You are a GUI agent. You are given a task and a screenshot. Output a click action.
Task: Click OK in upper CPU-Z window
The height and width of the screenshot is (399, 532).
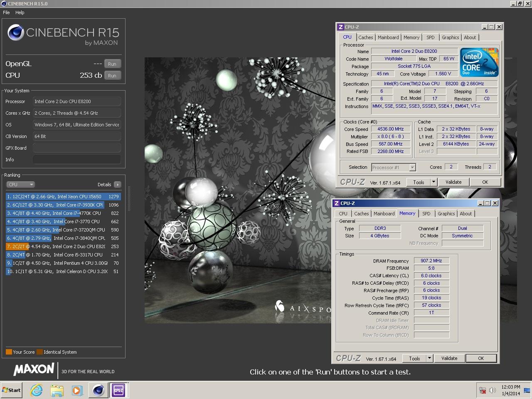tap(485, 182)
